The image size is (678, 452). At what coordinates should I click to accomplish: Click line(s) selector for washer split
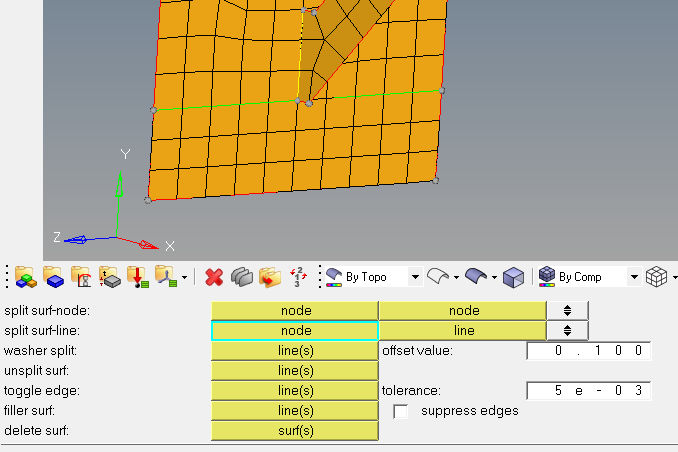click(x=295, y=351)
